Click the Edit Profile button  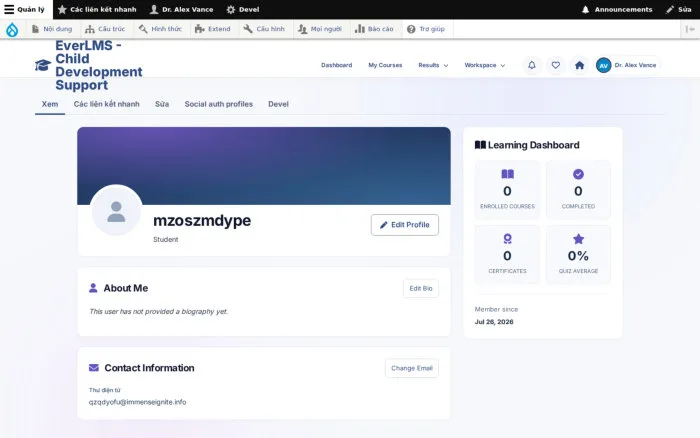click(405, 225)
